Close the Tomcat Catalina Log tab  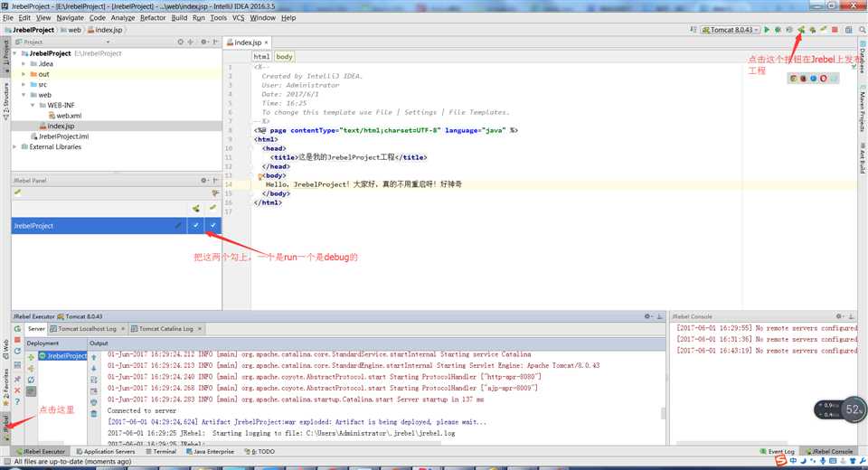point(200,329)
